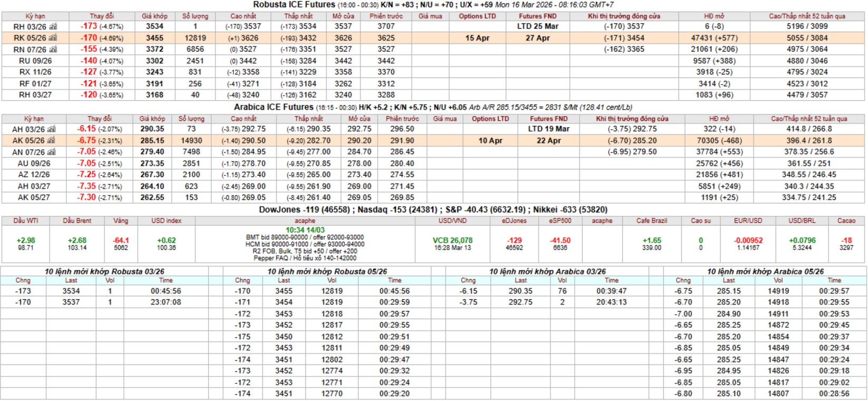Image resolution: width=868 pixels, height=401 pixels.
Task: Click chart icon next to RK 05/26
Action: pos(53,38)
